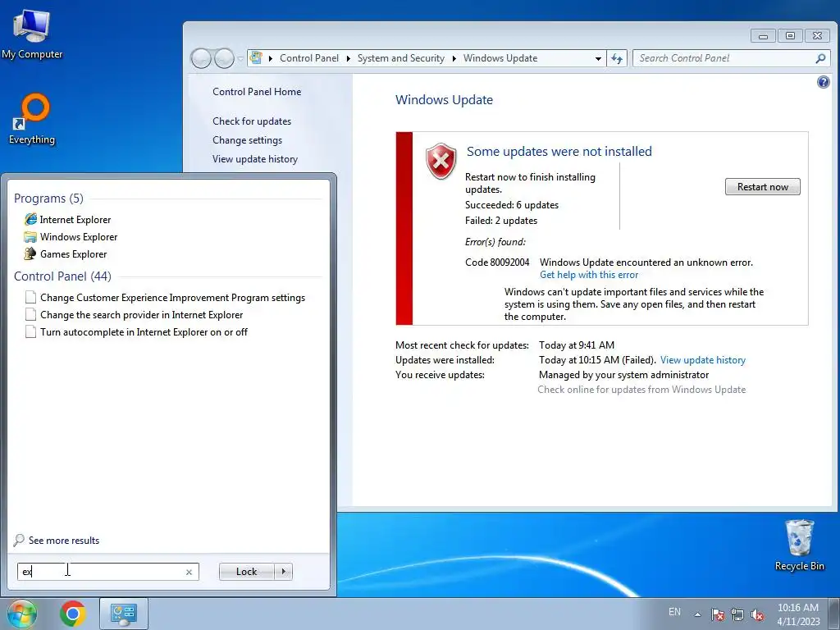Viewport: 840px width, 630px height.
Task: Launch Internet Explorer from search results
Action: 75,220
